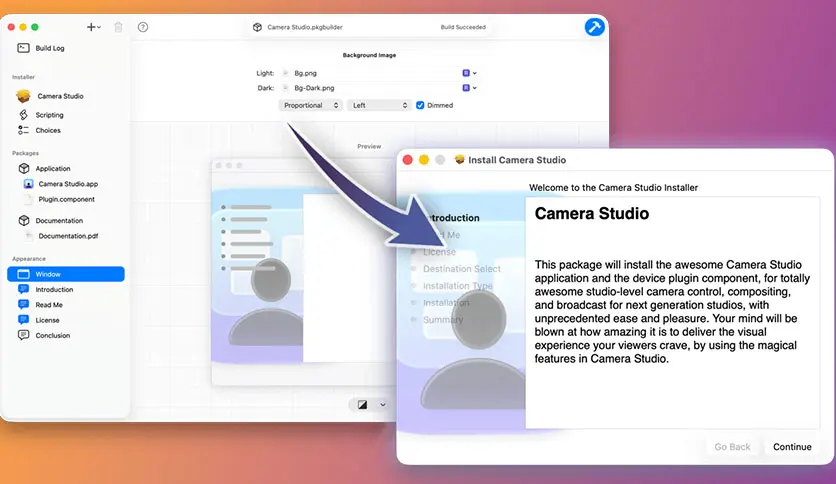
Task: Click the Camera Studio heading in installer
Action: point(592,213)
